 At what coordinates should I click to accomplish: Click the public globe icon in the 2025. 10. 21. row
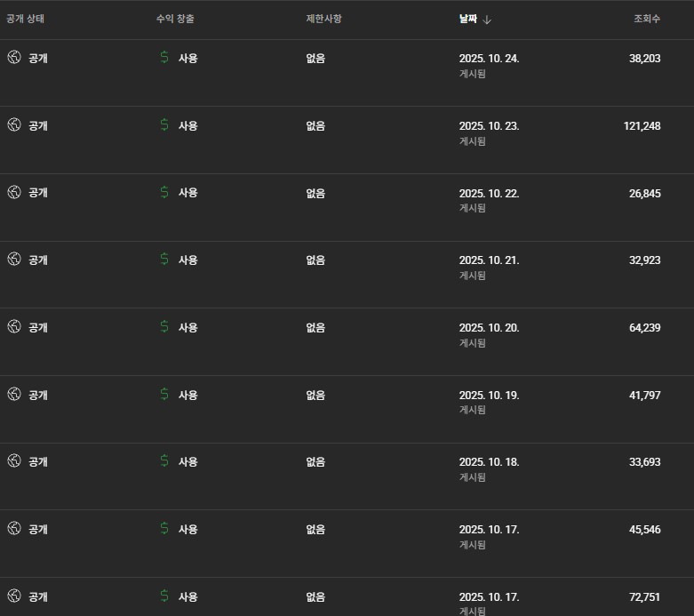(14, 260)
